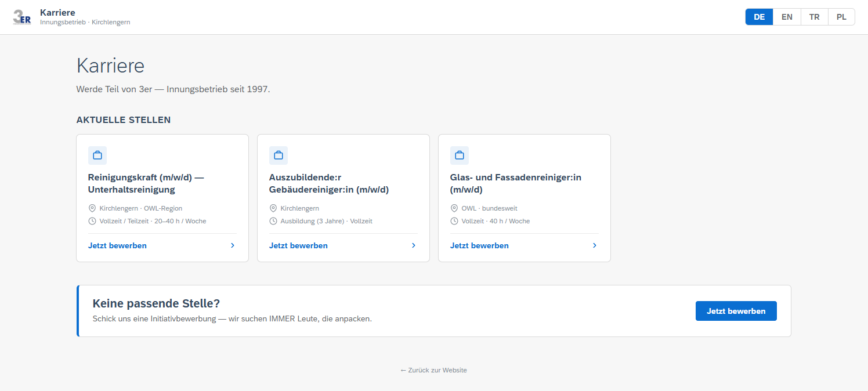The image size is (868, 391).
Task: Click Werde Teil von 3er tagline
Action: [x=173, y=89]
